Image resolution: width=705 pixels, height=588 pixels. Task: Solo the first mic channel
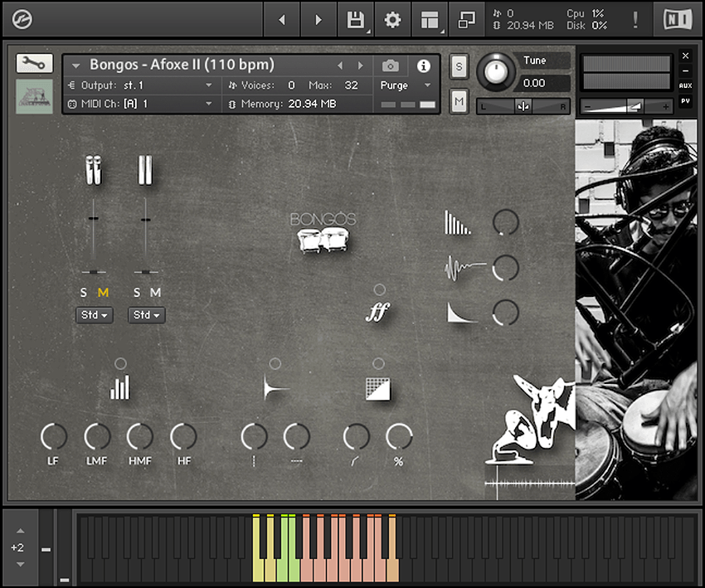(x=83, y=293)
